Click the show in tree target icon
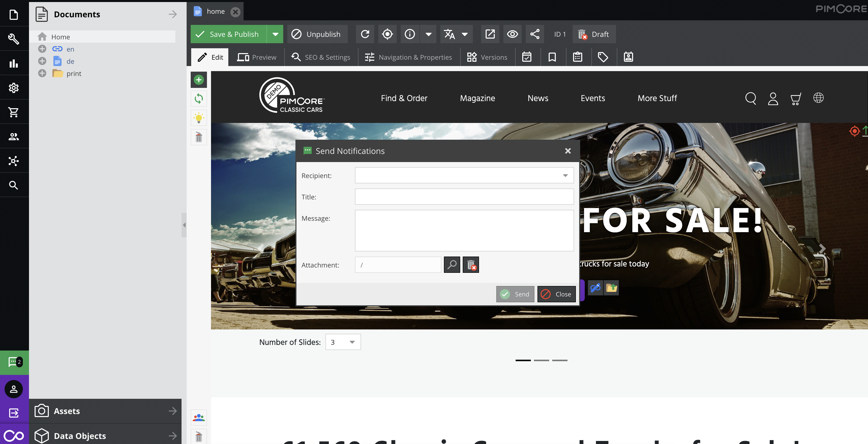 click(x=387, y=34)
